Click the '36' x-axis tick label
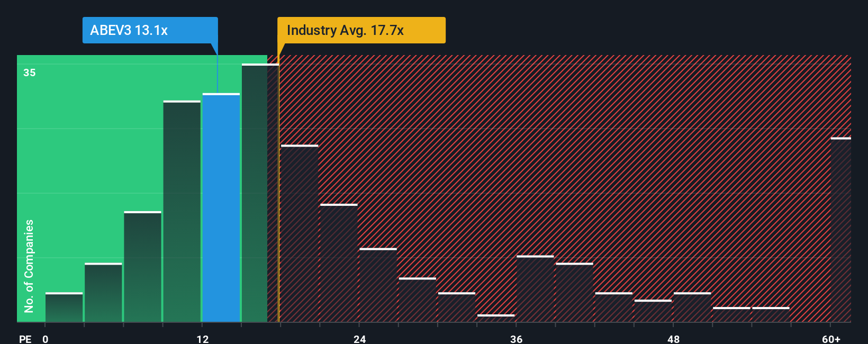868x344 pixels. pyautogui.click(x=517, y=339)
